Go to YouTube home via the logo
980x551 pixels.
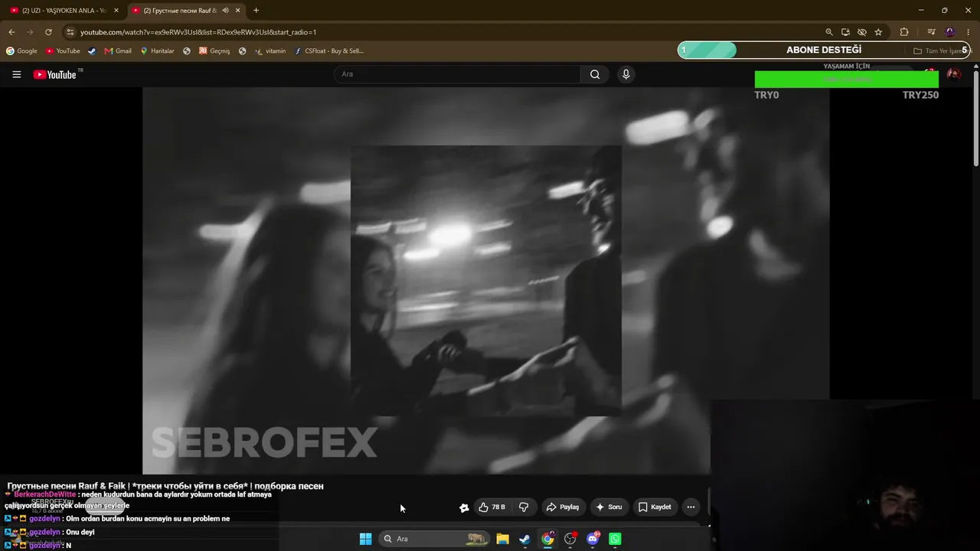tap(54, 74)
